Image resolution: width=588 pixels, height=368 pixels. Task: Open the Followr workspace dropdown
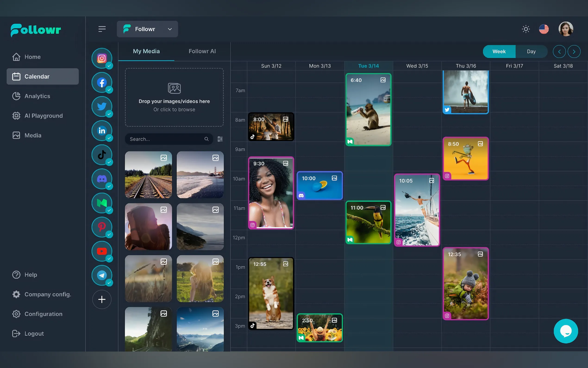(x=147, y=29)
